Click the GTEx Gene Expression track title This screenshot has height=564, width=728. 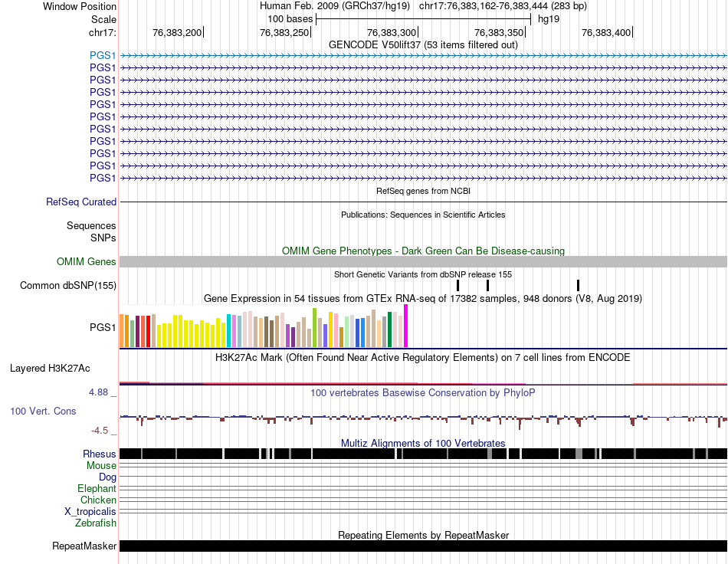[x=423, y=299]
